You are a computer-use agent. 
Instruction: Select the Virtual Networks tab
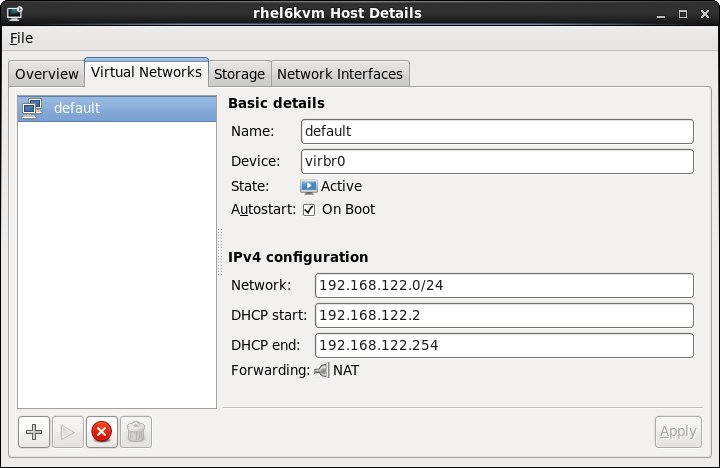click(146, 73)
